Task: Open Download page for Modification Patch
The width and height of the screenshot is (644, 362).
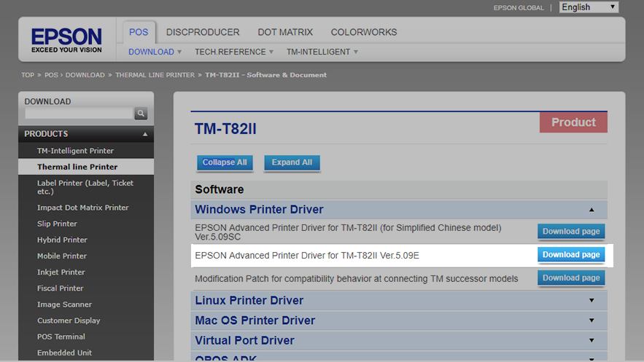Action: pyautogui.click(x=571, y=278)
